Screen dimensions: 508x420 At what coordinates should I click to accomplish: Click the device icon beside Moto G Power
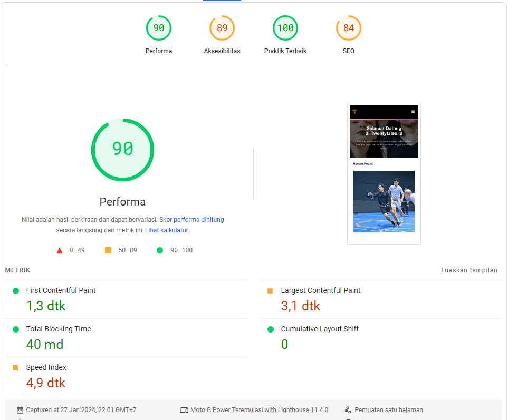(184, 410)
